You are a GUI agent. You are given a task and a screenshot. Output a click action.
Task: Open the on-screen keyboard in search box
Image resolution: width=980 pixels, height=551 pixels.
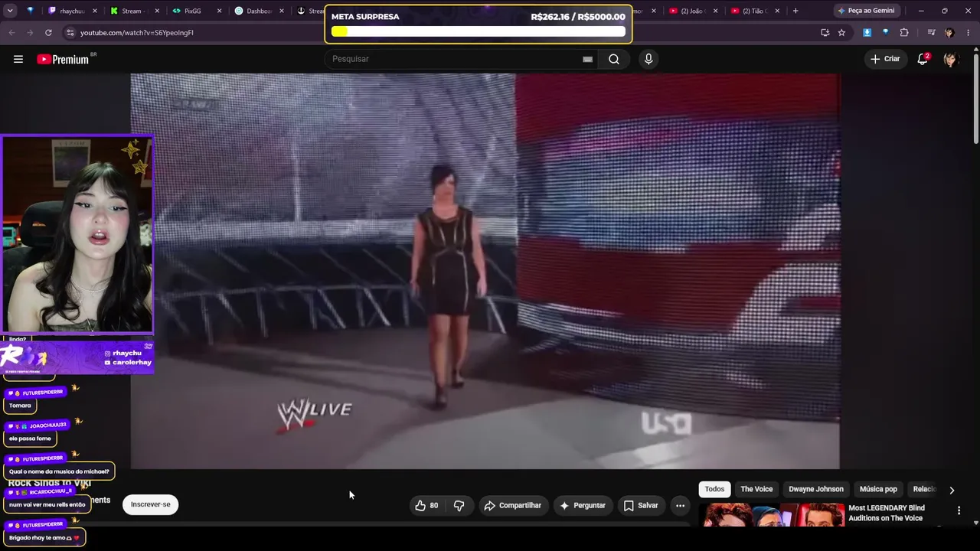(x=587, y=59)
